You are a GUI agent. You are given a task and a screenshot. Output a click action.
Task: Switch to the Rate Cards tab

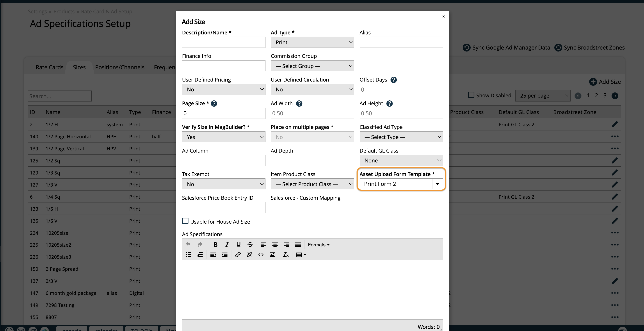point(50,67)
